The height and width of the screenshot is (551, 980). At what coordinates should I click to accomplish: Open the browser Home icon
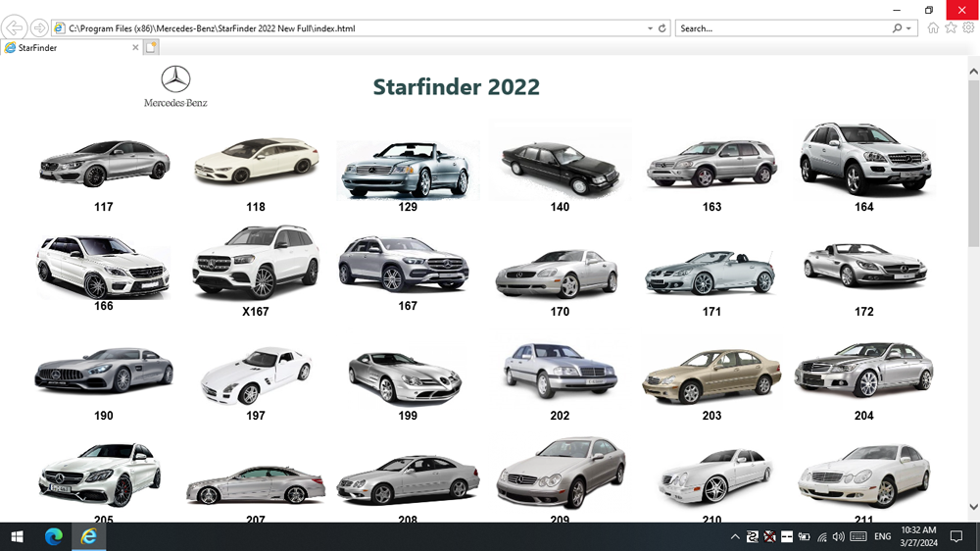(x=933, y=28)
